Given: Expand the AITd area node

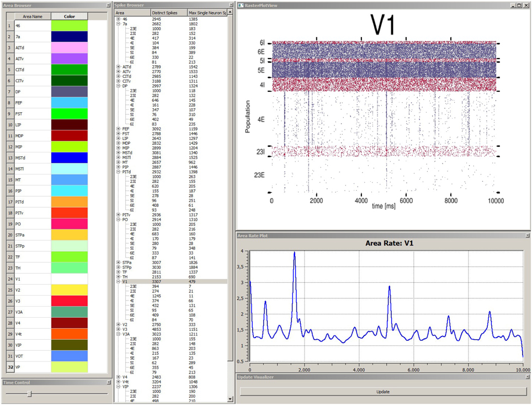Looking at the screenshot, I should point(119,67).
